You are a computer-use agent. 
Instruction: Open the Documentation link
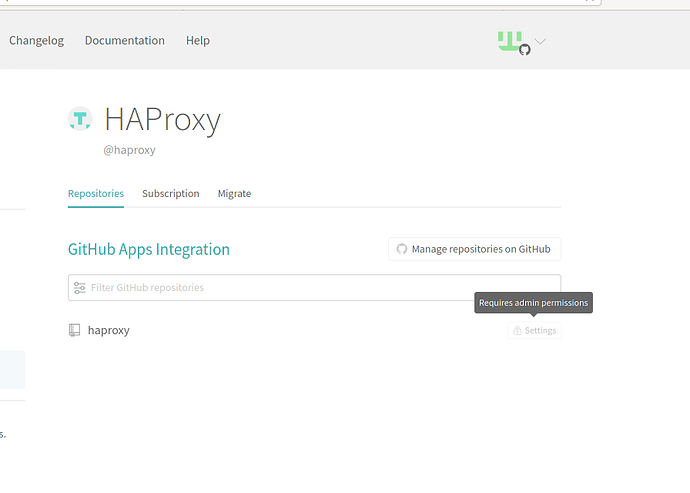point(125,40)
